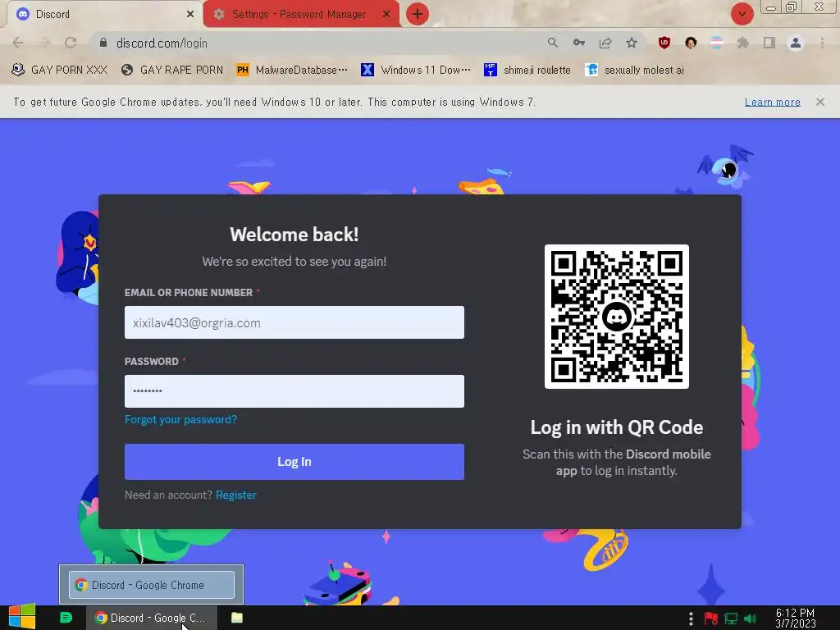Select the Discord - Google Chrome window preview
The height and width of the screenshot is (630, 840).
click(x=152, y=584)
